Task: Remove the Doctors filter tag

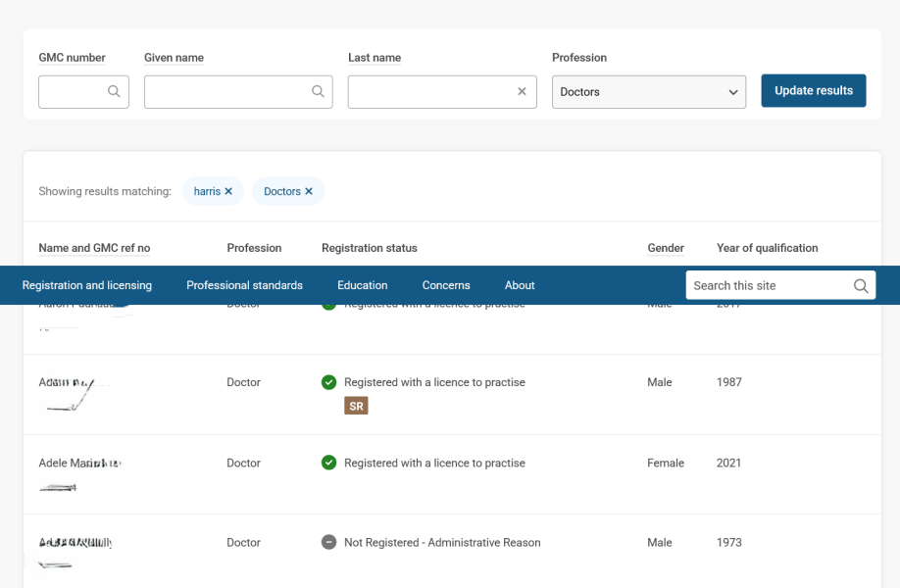Action: (x=309, y=191)
